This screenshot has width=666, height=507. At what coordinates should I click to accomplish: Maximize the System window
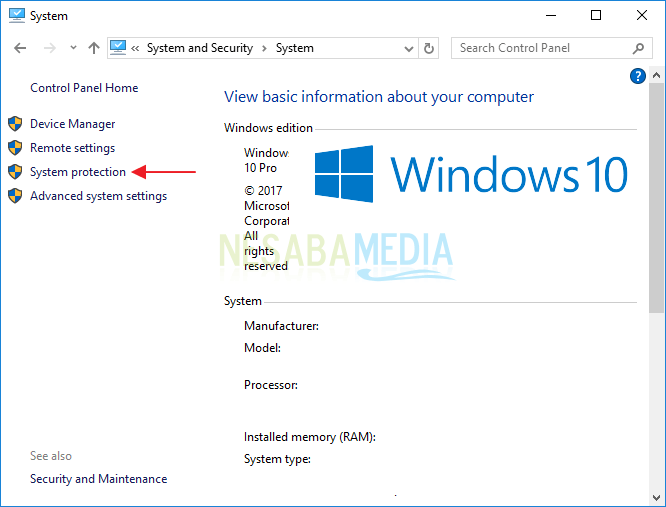[596, 16]
